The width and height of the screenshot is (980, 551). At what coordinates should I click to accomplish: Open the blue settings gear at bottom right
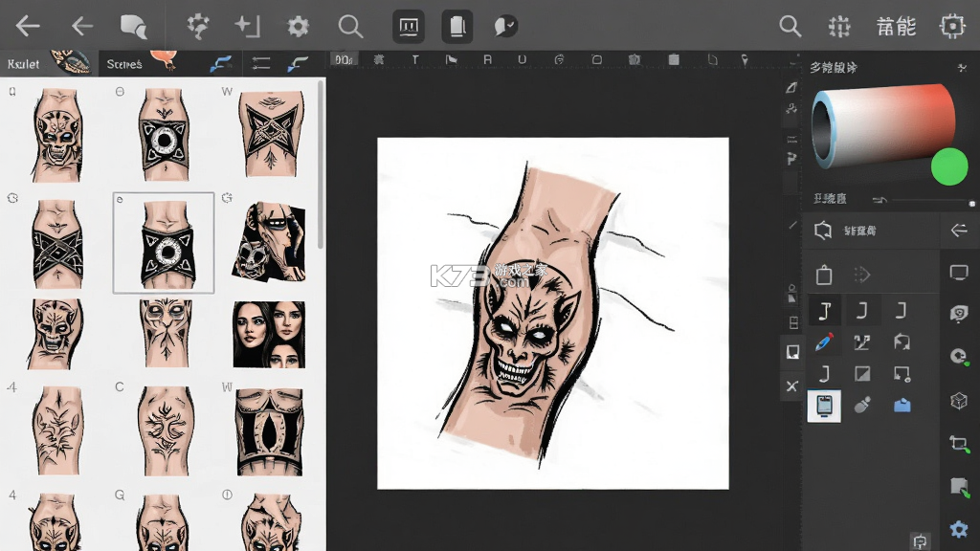point(959,530)
